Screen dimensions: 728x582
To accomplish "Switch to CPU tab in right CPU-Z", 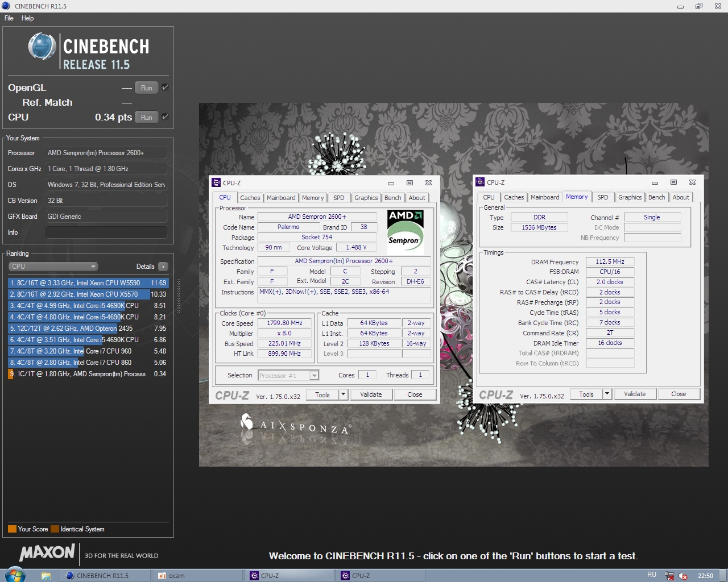I will coord(489,197).
